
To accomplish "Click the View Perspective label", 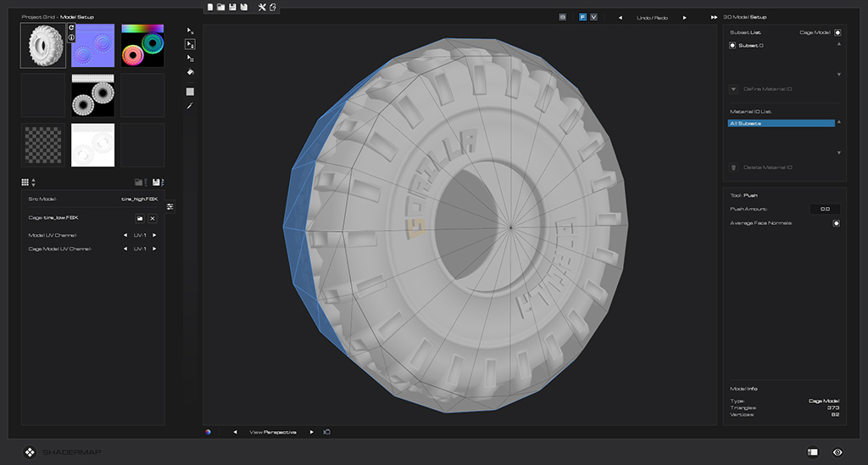I will (x=272, y=432).
